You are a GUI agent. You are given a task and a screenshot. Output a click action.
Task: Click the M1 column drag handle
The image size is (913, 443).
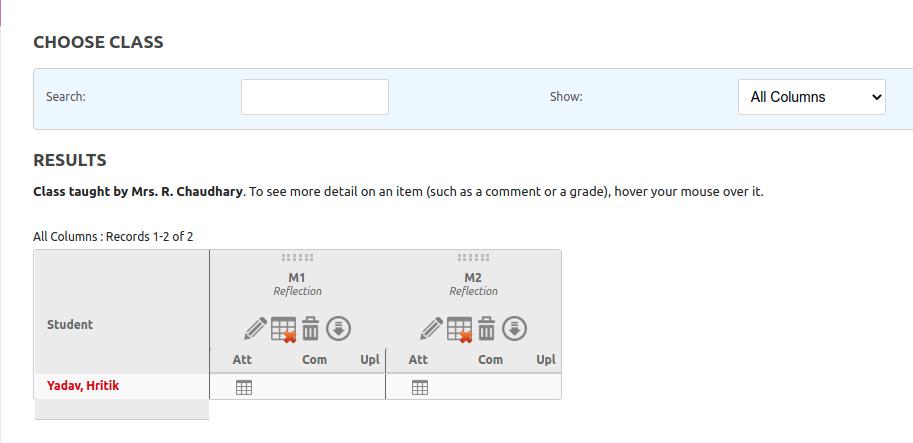297,258
